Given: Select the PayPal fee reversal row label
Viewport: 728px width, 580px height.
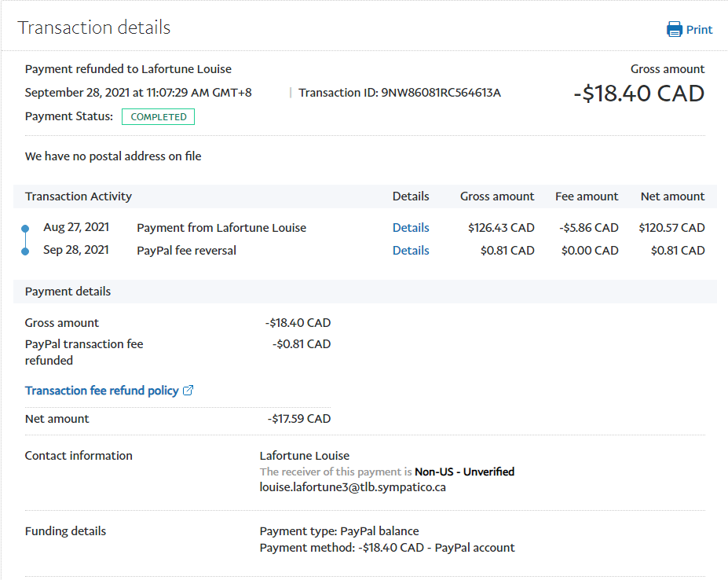Looking at the screenshot, I should [x=186, y=251].
